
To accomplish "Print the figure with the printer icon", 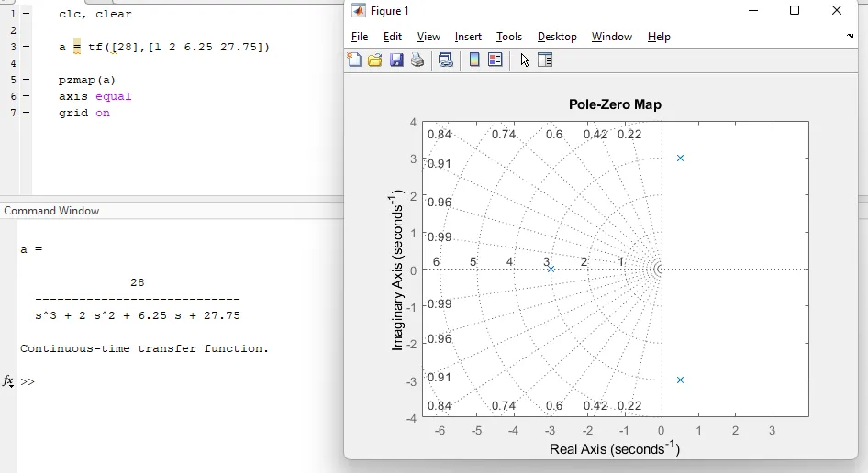I will pos(417,60).
